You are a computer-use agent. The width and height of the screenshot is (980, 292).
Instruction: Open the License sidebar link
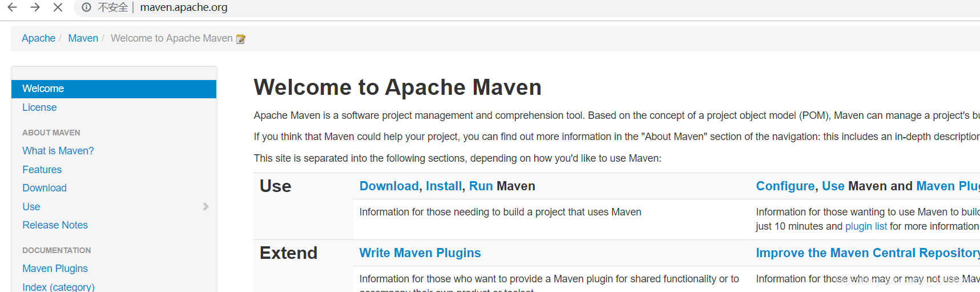point(39,107)
